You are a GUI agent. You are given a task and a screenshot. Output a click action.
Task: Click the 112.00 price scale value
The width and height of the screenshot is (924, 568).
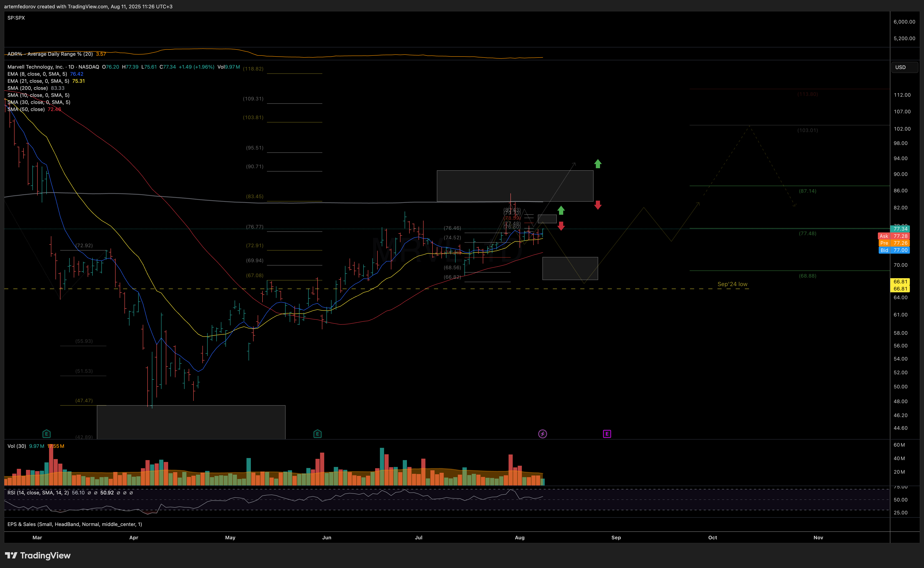tap(902, 95)
